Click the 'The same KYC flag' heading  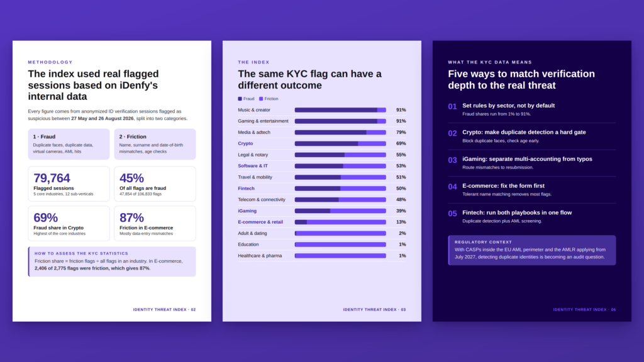[309, 80]
